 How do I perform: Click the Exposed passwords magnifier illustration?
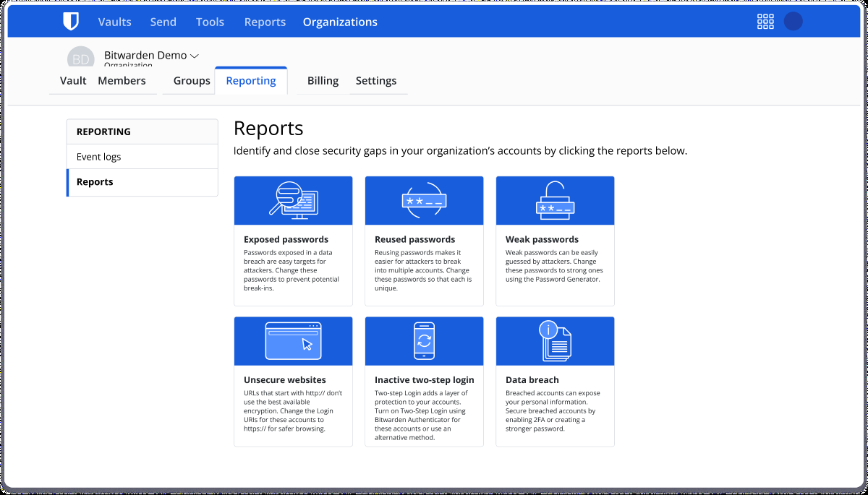(293, 200)
